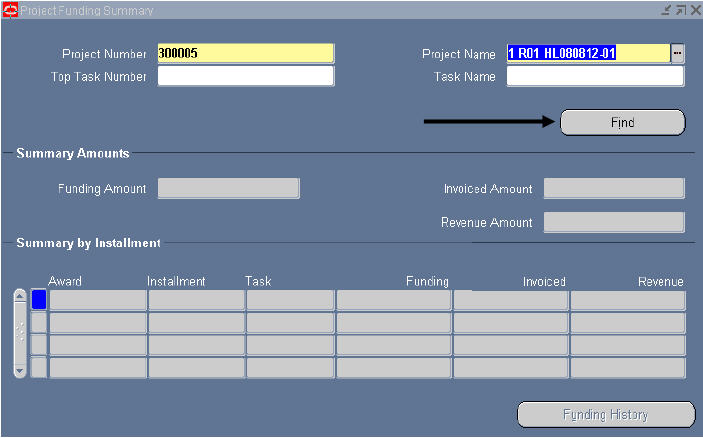The image size is (703, 438).
Task: Click the first row's Installment cell
Action: pos(196,300)
